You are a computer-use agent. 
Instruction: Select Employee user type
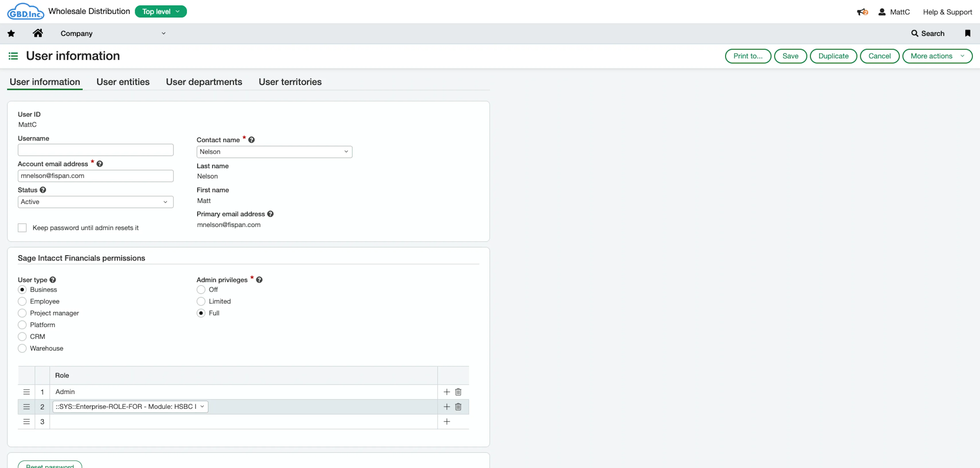22,301
